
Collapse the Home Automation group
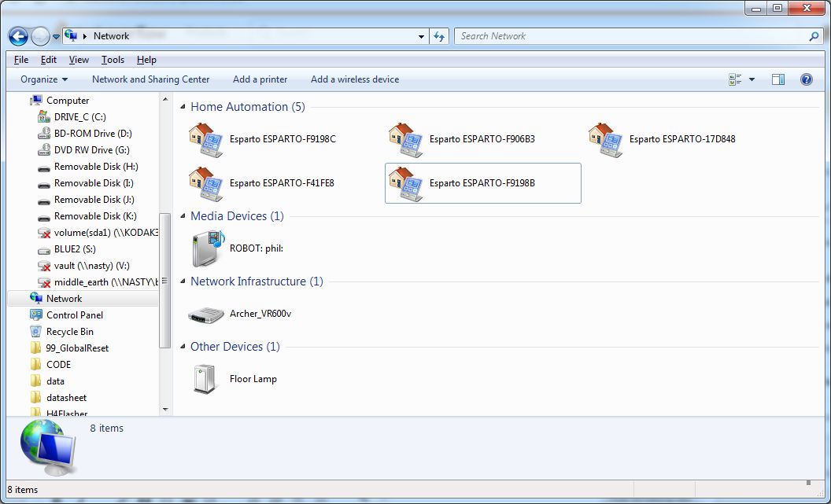click(x=183, y=107)
